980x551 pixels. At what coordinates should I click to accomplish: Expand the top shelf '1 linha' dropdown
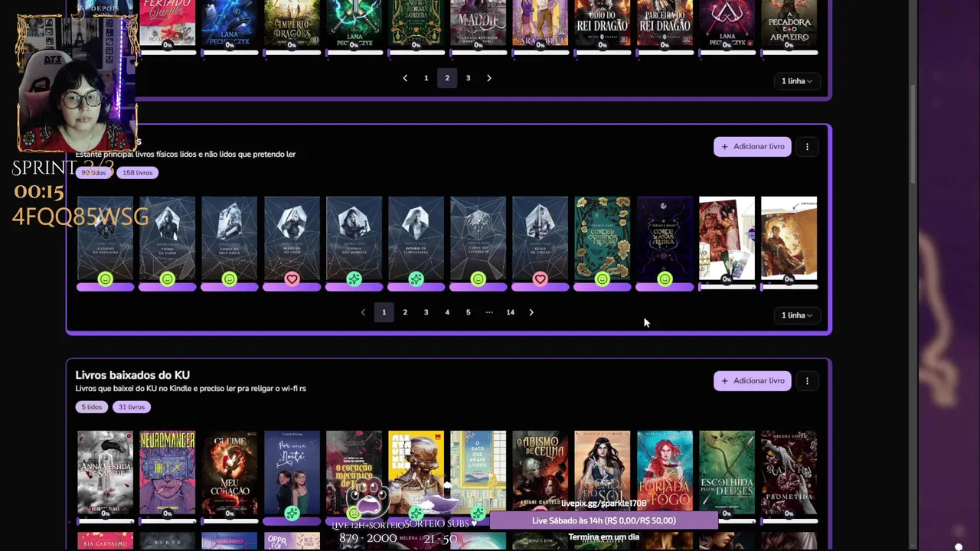pos(797,81)
